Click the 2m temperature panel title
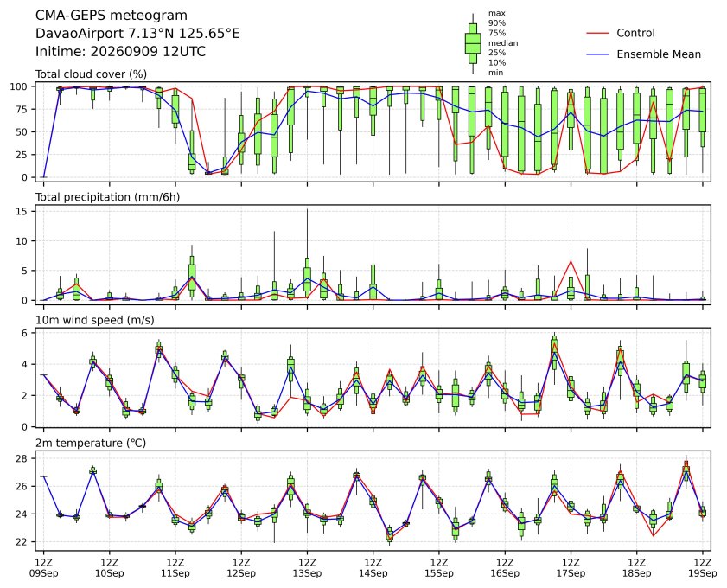The image size is (727, 588). [x=91, y=443]
